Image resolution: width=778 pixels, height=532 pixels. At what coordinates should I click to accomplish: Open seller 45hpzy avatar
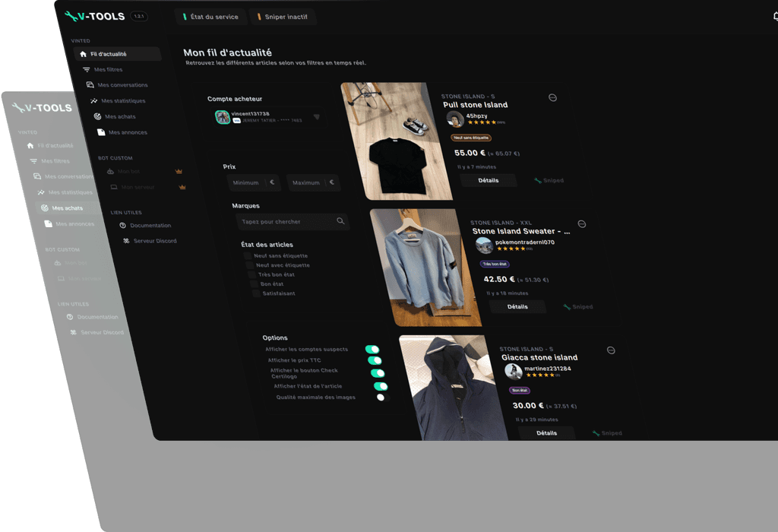click(x=455, y=119)
